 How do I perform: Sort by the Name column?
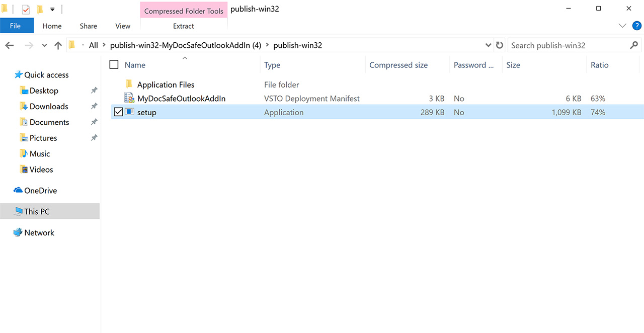(x=135, y=65)
